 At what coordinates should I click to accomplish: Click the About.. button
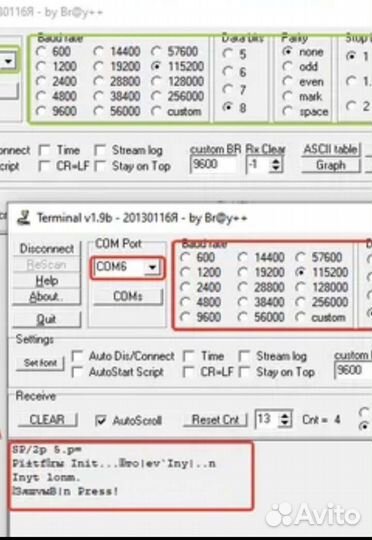[x=47, y=296]
